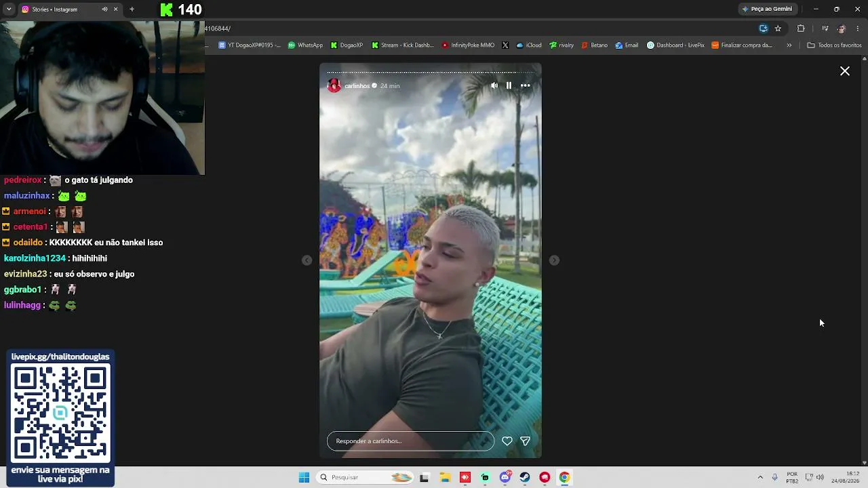This screenshot has height=488, width=868.
Task: Open the 'YT DogaoXP#0195' bookmark
Action: point(249,45)
